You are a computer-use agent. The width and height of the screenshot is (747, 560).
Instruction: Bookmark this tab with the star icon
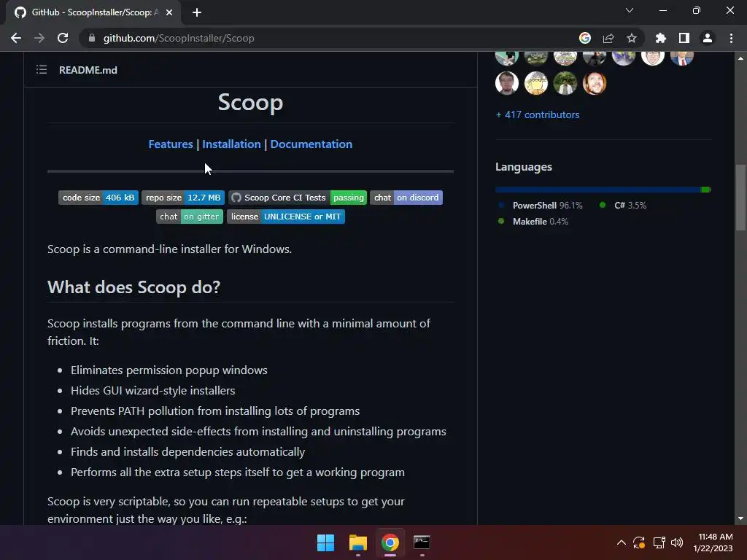632,38
